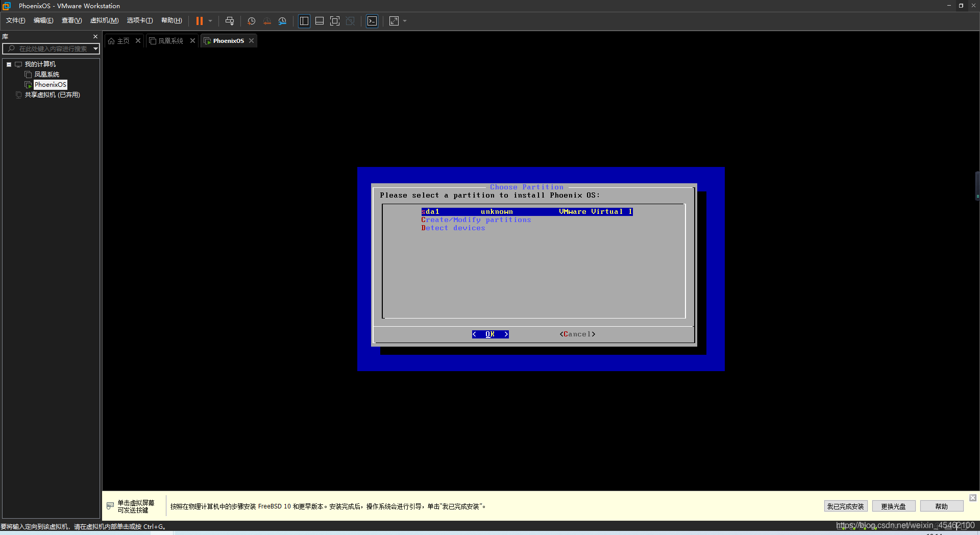Open the library search filter dropdown arrow

click(95, 48)
